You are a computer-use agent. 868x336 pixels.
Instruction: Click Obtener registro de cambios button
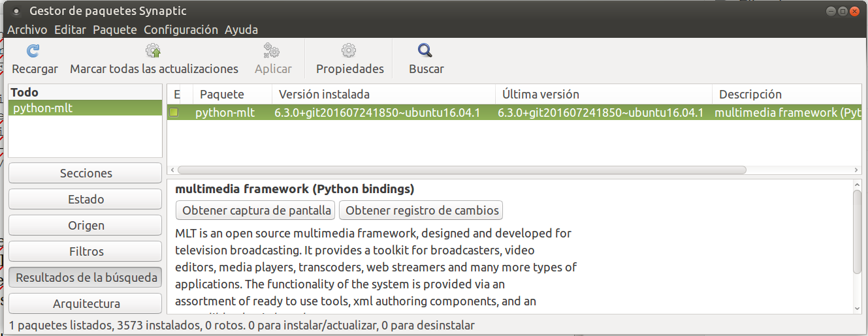tap(421, 210)
